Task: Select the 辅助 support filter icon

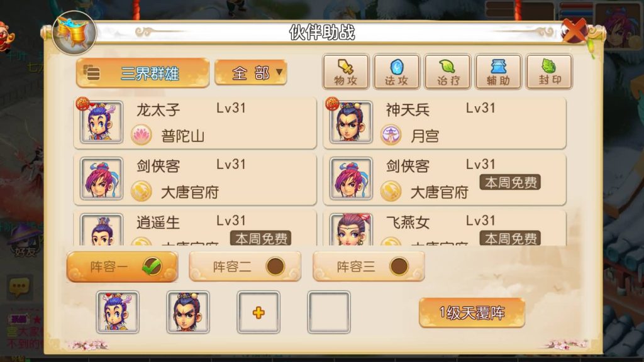Action: coord(498,72)
